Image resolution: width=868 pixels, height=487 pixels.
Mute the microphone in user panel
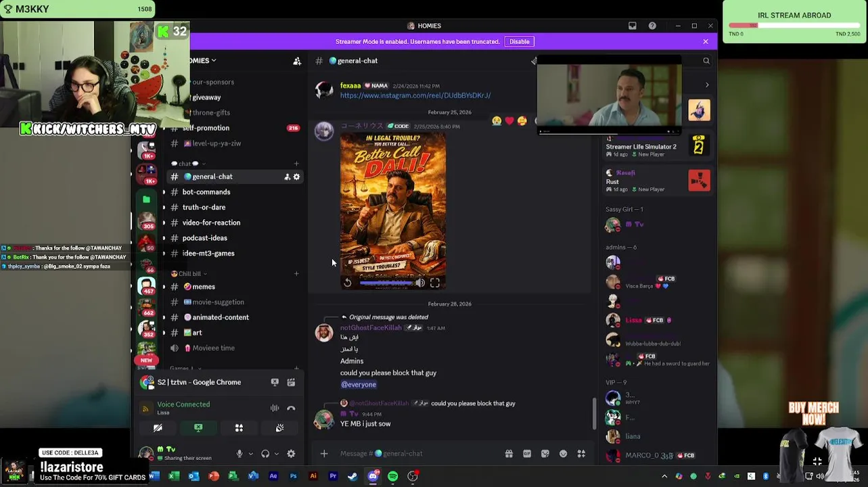pos(239,454)
